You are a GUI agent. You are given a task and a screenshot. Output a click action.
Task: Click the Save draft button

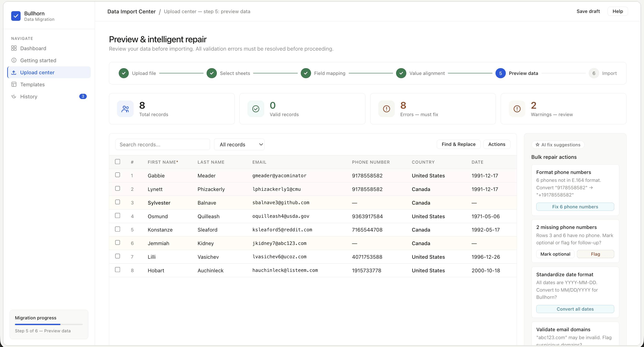click(588, 11)
